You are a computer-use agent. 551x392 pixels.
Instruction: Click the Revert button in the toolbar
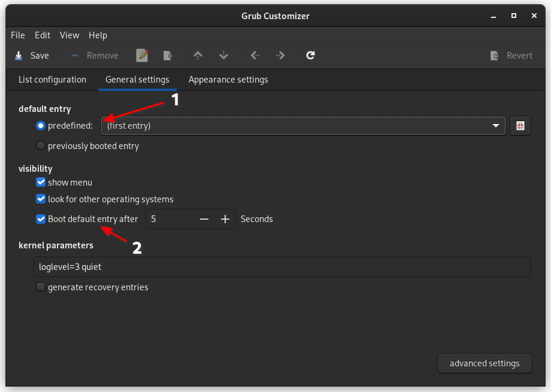pyautogui.click(x=510, y=55)
